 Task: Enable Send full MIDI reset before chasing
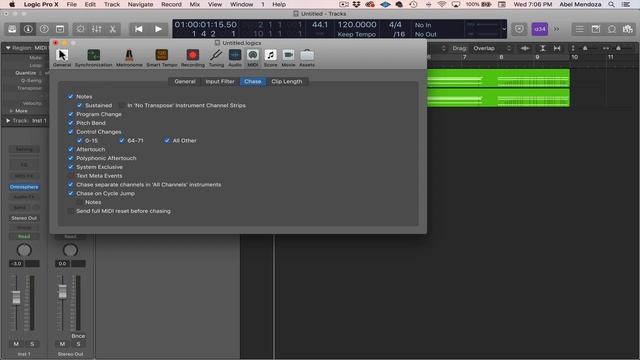click(71, 211)
